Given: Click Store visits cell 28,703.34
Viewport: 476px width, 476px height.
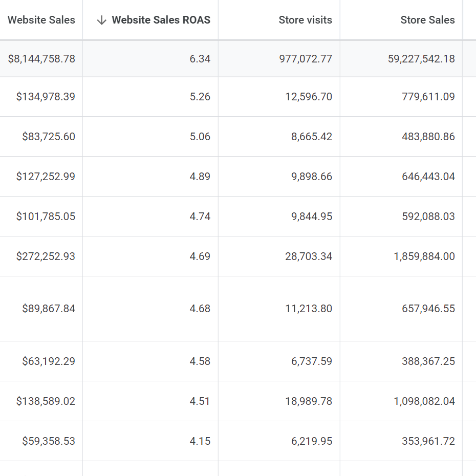Looking at the screenshot, I should pyautogui.click(x=309, y=256).
